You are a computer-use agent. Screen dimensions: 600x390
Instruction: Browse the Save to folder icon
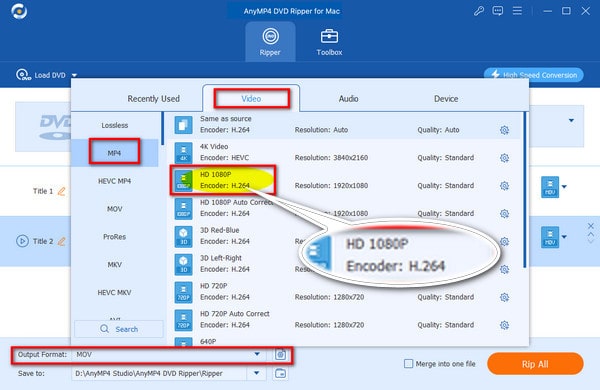pos(280,373)
